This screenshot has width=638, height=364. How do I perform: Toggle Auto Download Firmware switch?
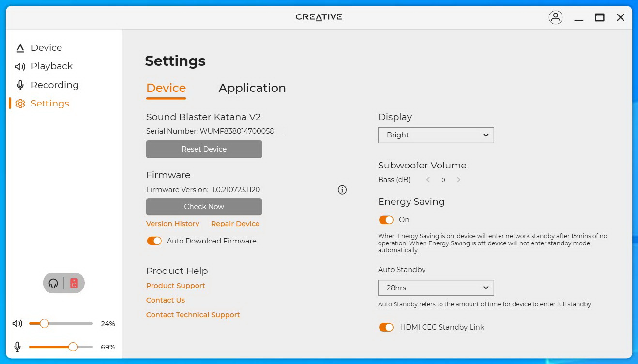pos(154,241)
